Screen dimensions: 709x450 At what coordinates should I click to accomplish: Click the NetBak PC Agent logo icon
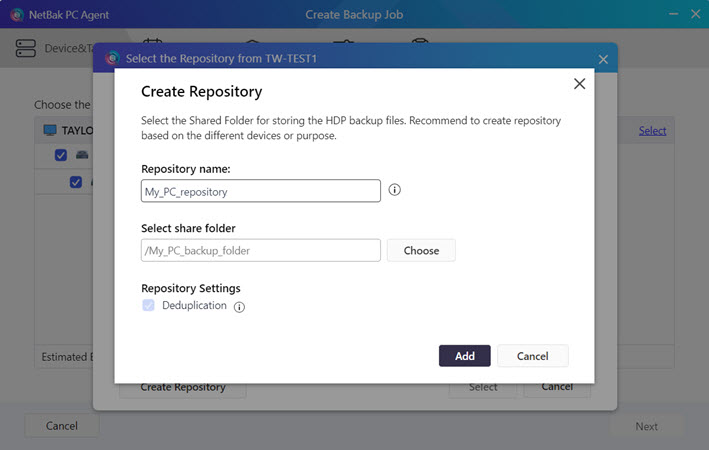click(x=17, y=15)
